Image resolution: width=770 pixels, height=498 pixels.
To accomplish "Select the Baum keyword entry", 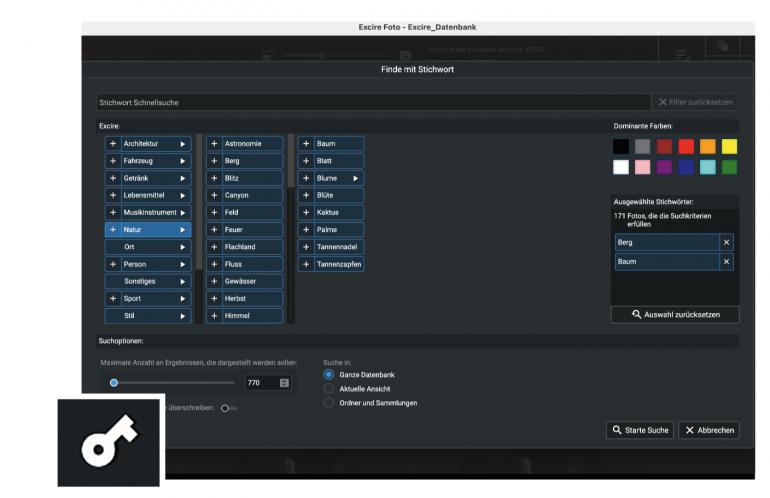I will (x=337, y=144).
